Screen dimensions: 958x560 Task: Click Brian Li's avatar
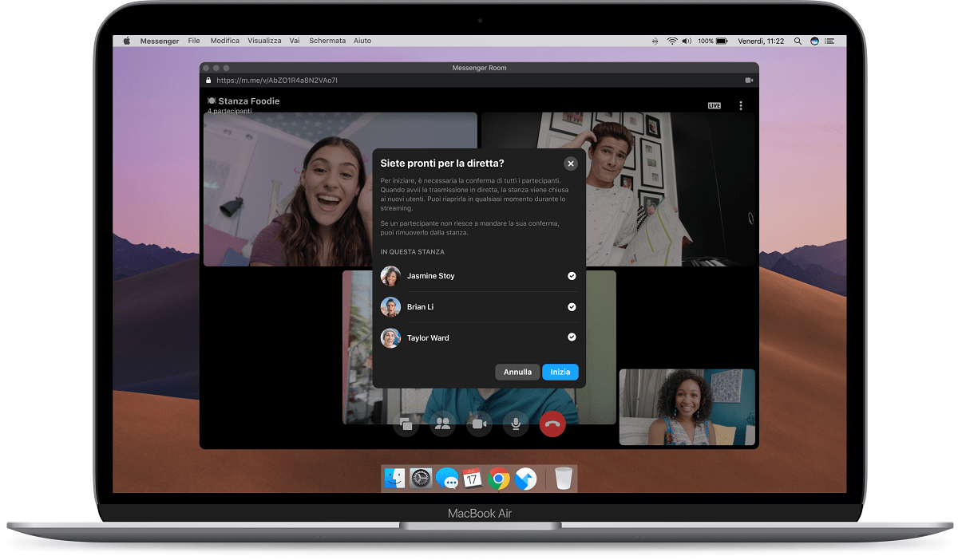click(x=390, y=307)
